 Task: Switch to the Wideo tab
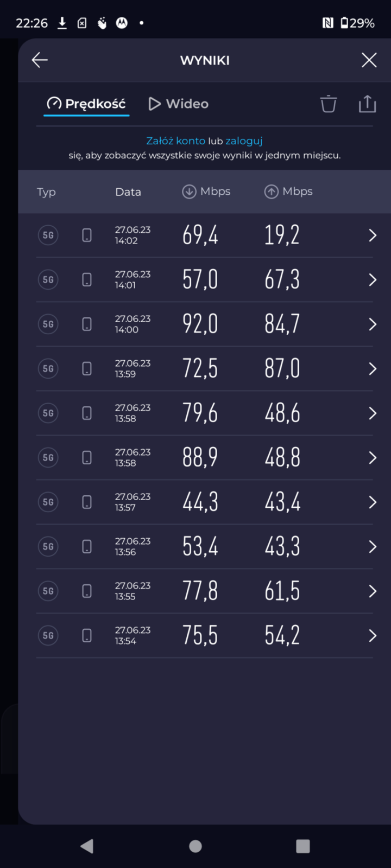pos(179,104)
